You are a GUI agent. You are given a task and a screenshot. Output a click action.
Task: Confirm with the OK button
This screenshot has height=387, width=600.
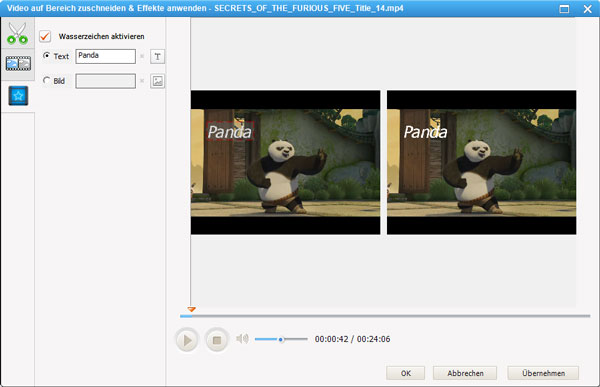click(406, 373)
